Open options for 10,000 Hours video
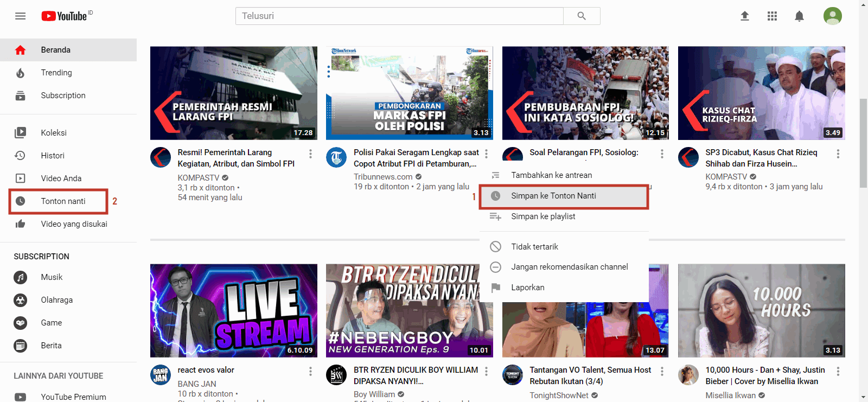 [838, 371]
